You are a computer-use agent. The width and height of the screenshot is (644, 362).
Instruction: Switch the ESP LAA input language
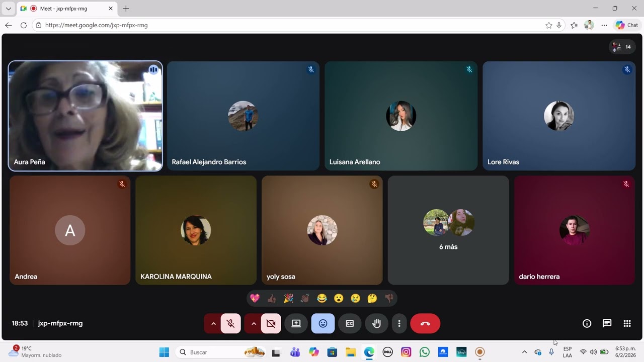[x=568, y=352]
